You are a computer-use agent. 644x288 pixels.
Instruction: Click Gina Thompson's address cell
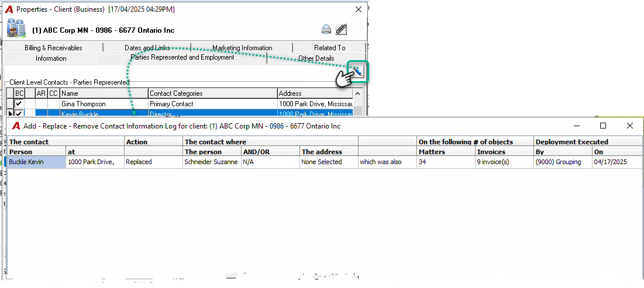[315, 104]
